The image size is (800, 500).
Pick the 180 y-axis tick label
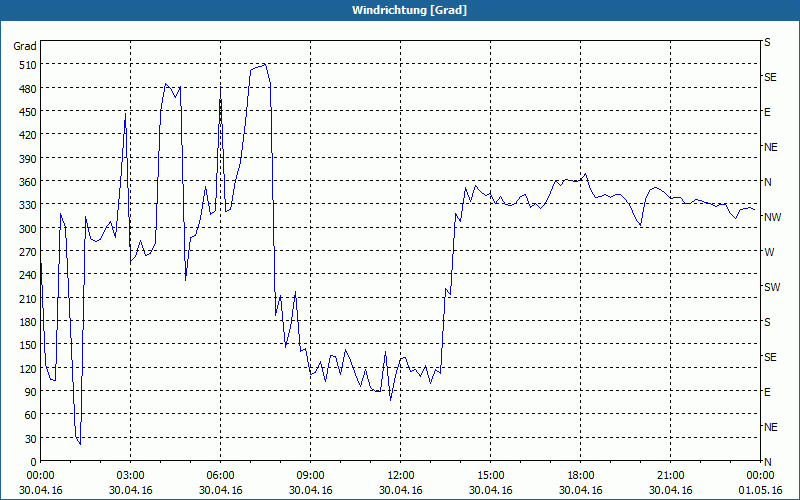point(28,322)
